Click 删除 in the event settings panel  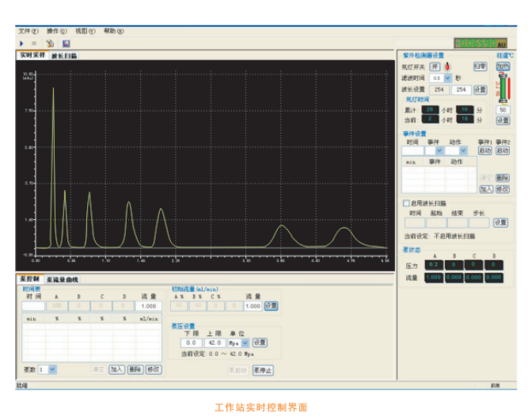click(503, 178)
